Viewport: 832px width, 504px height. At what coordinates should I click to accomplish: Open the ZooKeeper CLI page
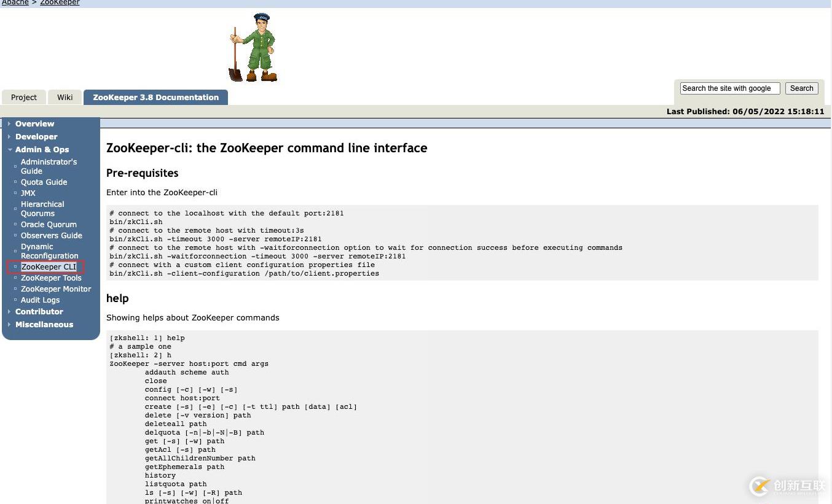(x=49, y=267)
